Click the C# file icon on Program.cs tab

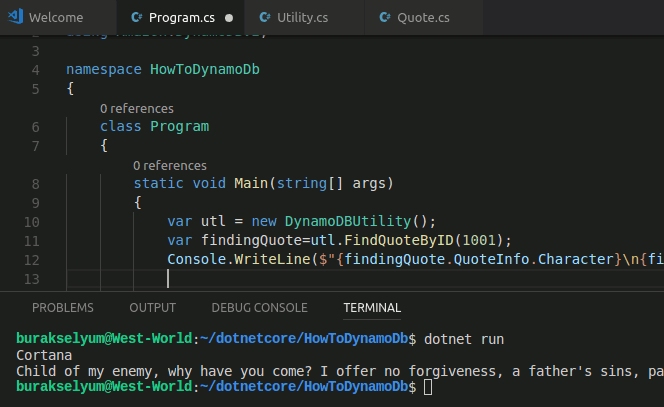point(136,17)
